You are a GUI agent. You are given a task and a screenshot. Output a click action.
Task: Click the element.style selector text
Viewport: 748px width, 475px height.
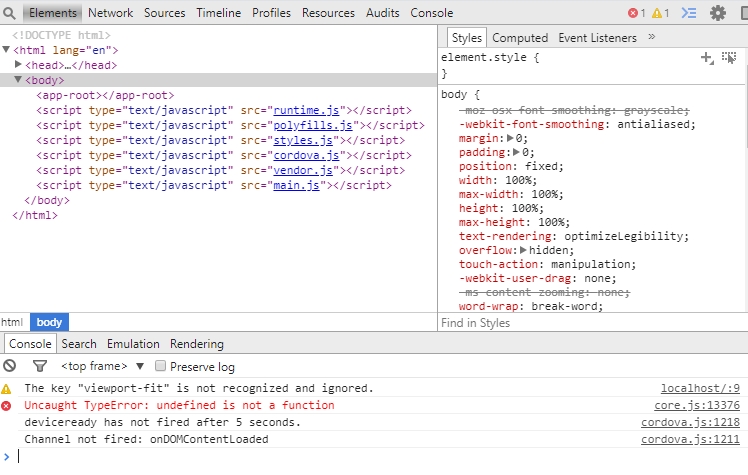point(484,57)
